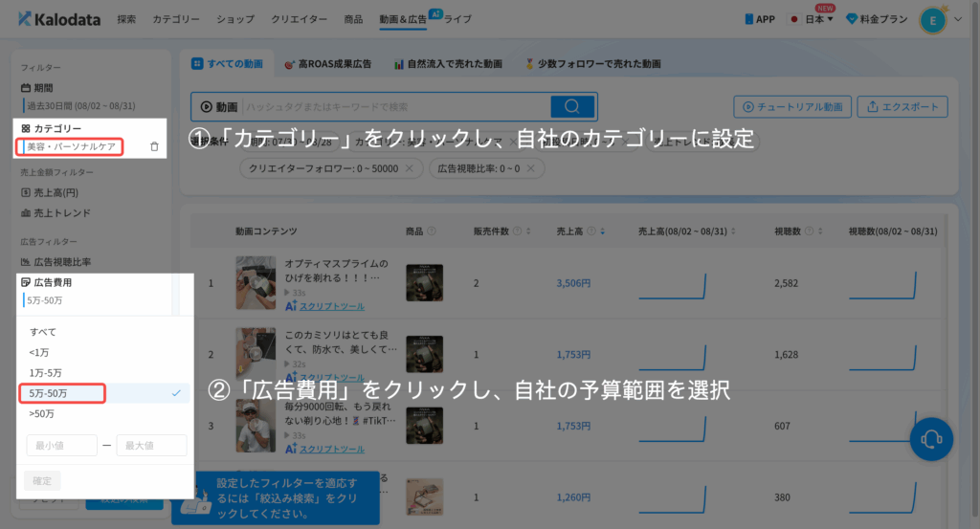The image size is (980, 529).
Task: Open オプティマスプライム video thumbnail
Action: pyautogui.click(x=256, y=282)
